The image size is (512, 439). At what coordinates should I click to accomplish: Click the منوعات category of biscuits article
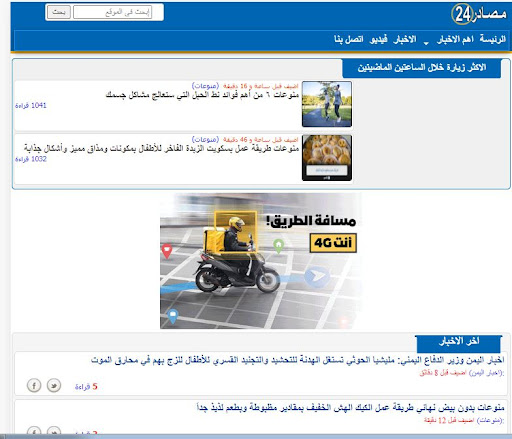pos(205,139)
